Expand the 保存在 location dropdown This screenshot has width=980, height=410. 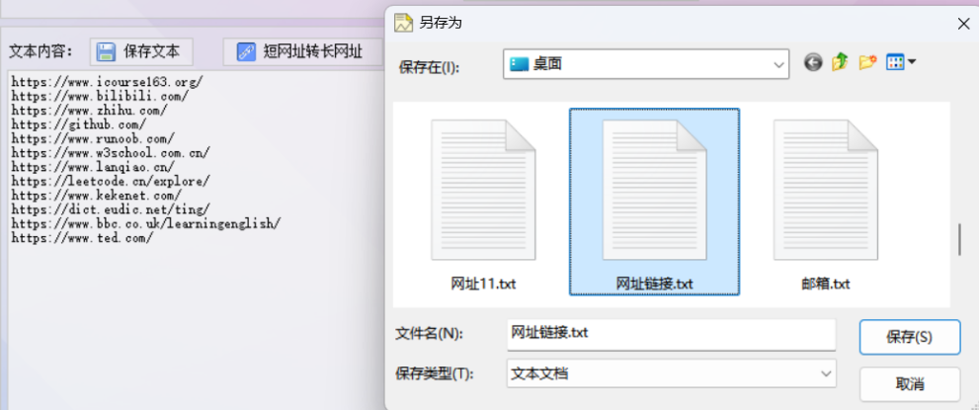click(778, 64)
